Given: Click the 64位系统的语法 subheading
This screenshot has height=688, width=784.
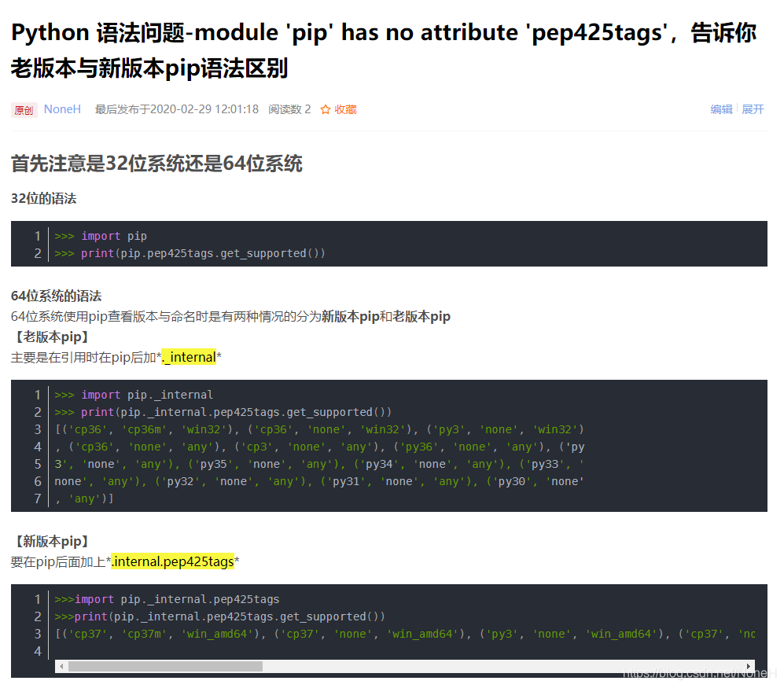Looking at the screenshot, I should pos(56,296).
